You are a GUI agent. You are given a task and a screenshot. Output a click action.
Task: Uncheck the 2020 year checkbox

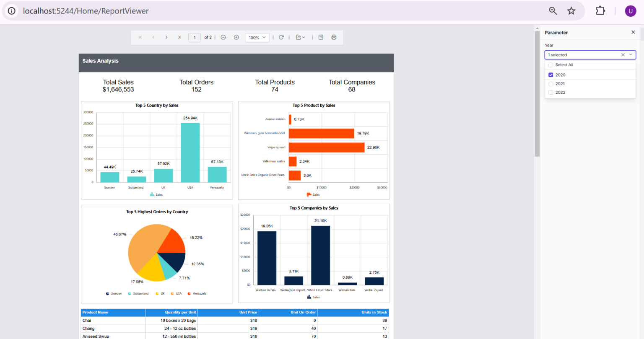551,75
